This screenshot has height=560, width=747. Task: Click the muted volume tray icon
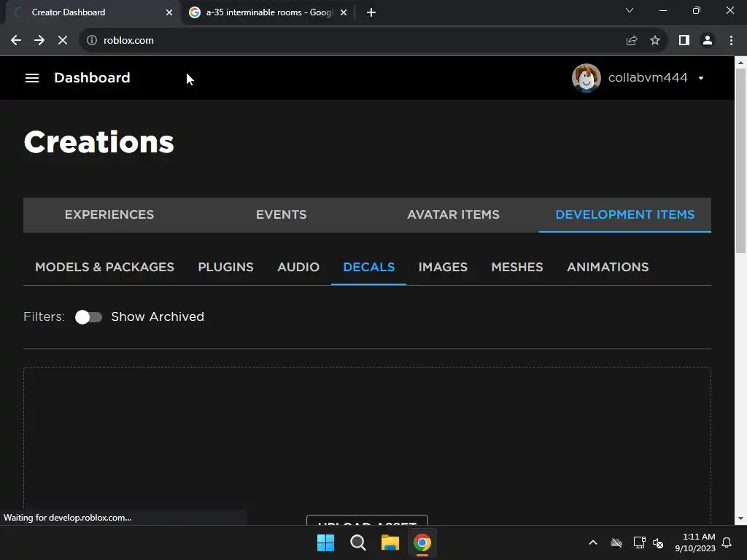(658, 542)
